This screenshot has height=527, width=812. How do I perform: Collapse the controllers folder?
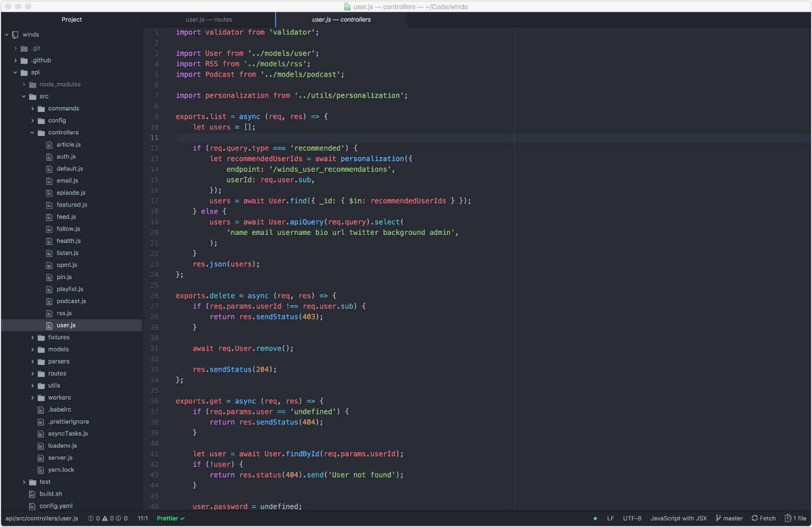(x=32, y=133)
